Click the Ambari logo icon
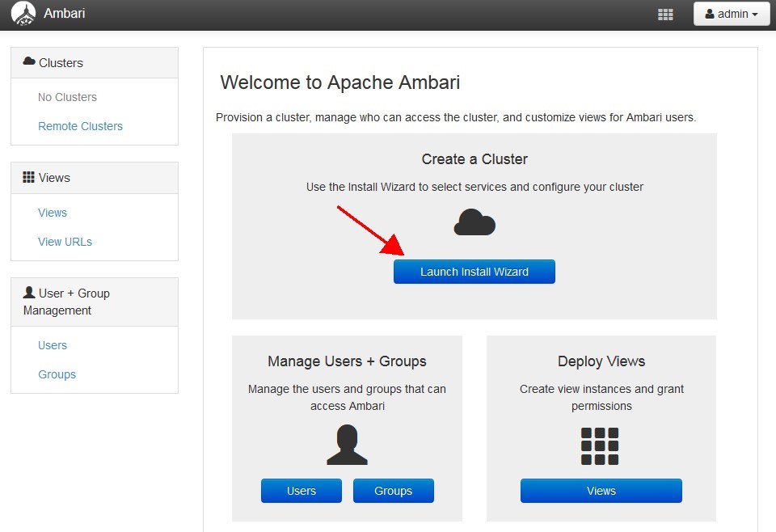 pyautogui.click(x=23, y=14)
